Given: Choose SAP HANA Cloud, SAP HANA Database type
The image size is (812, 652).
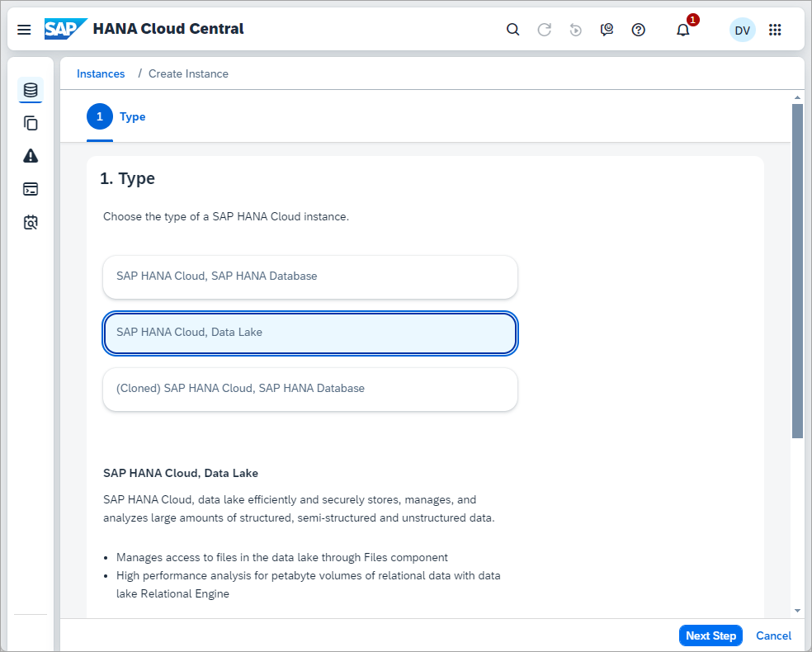Looking at the screenshot, I should click(x=310, y=276).
